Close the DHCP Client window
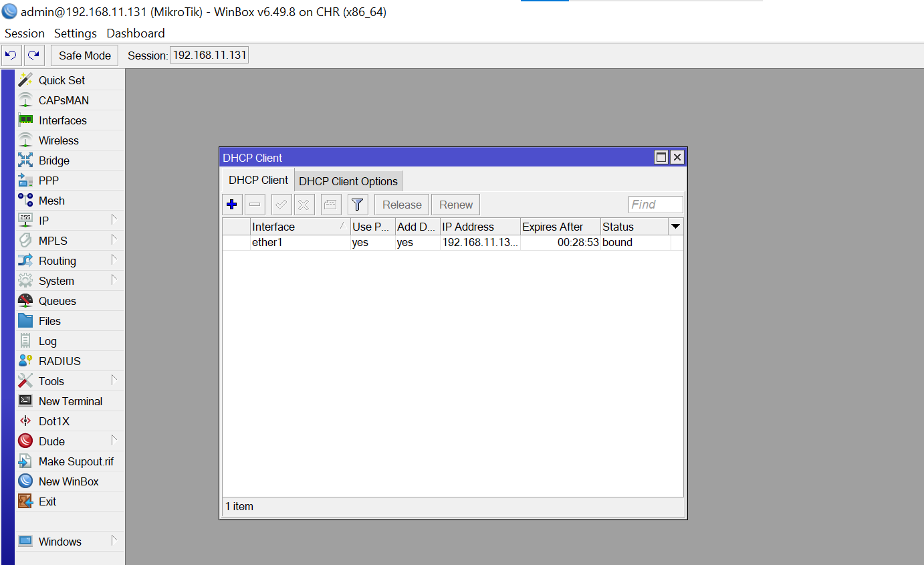The image size is (924, 565). click(677, 157)
